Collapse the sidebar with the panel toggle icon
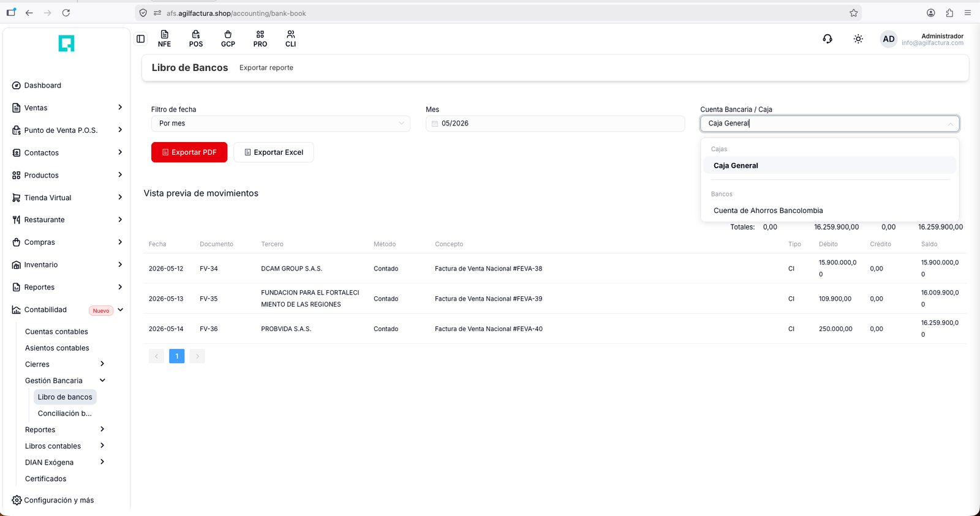This screenshot has height=516, width=980. pos(140,39)
